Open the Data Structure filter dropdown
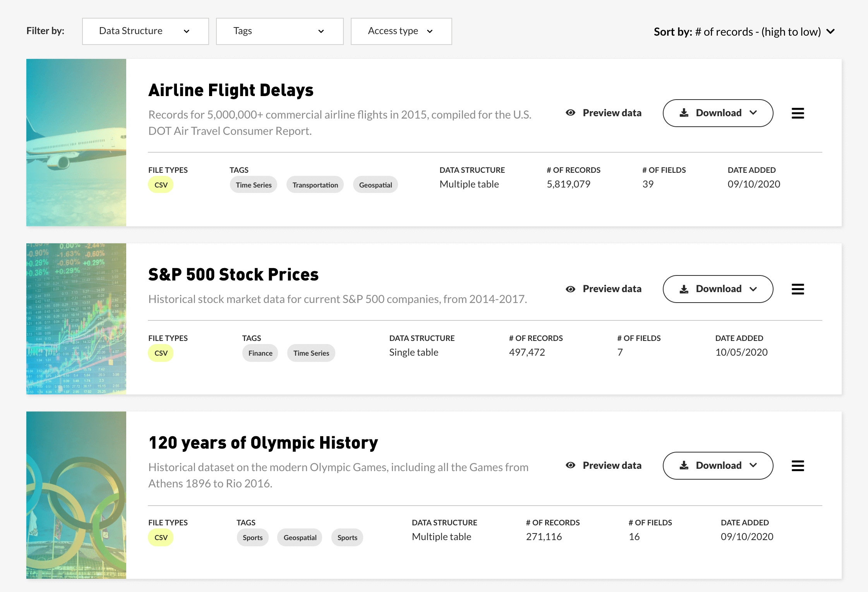This screenshot has width=868, height=592. (145, 31)
